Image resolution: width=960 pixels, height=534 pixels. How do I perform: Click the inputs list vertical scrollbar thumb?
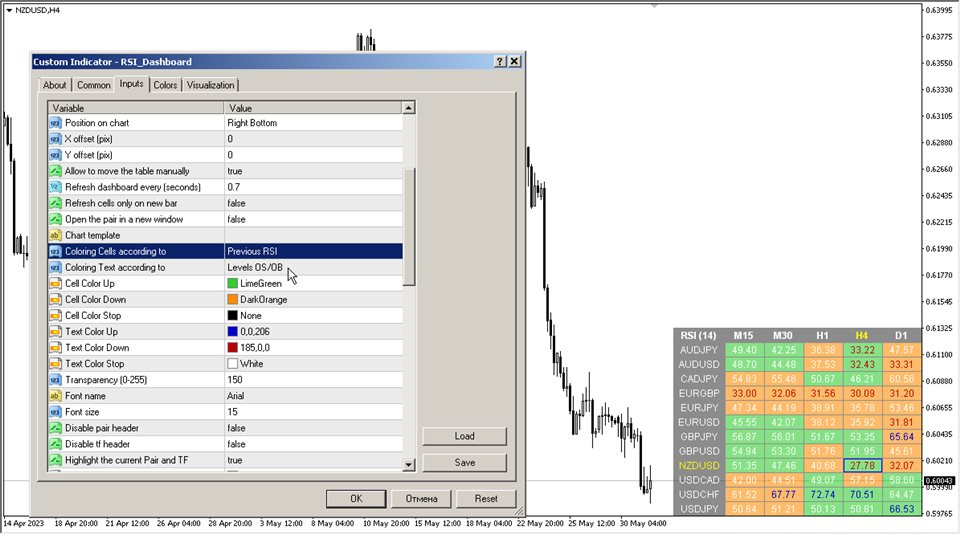point(409,227)
